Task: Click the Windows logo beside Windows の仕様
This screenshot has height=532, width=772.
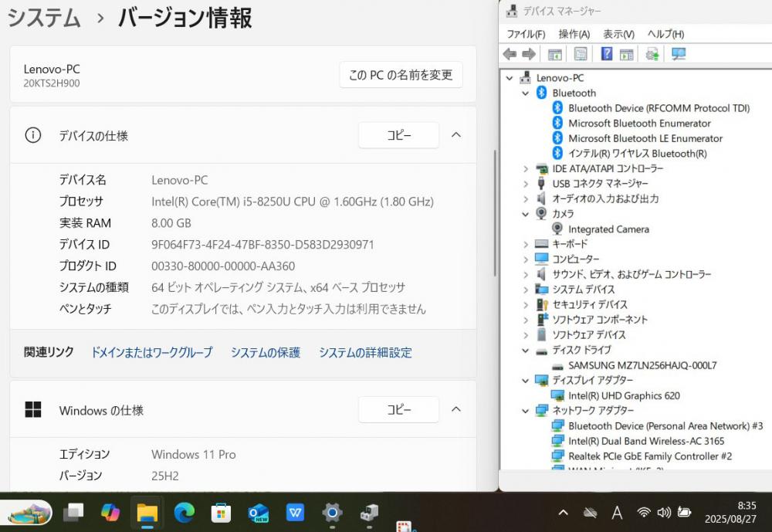Action: (x=33, y=409)
